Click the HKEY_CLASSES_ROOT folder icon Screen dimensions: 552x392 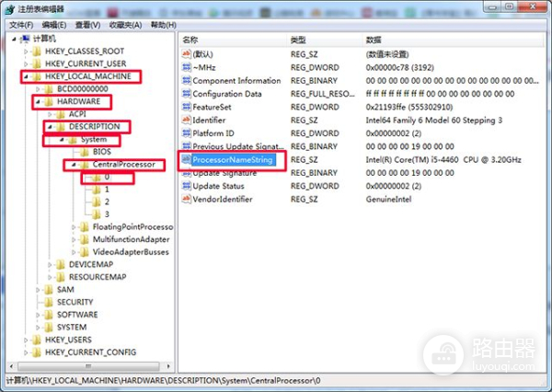(x=36, y=52)
